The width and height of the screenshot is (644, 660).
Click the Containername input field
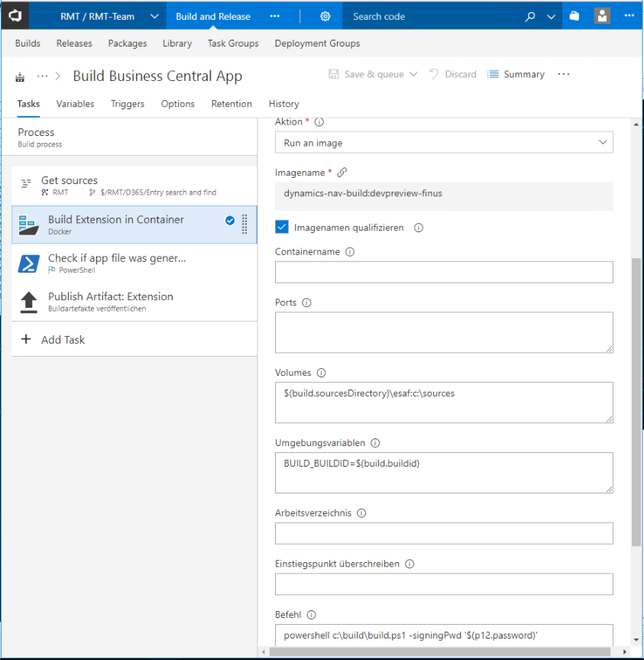(x=444, y=272)
